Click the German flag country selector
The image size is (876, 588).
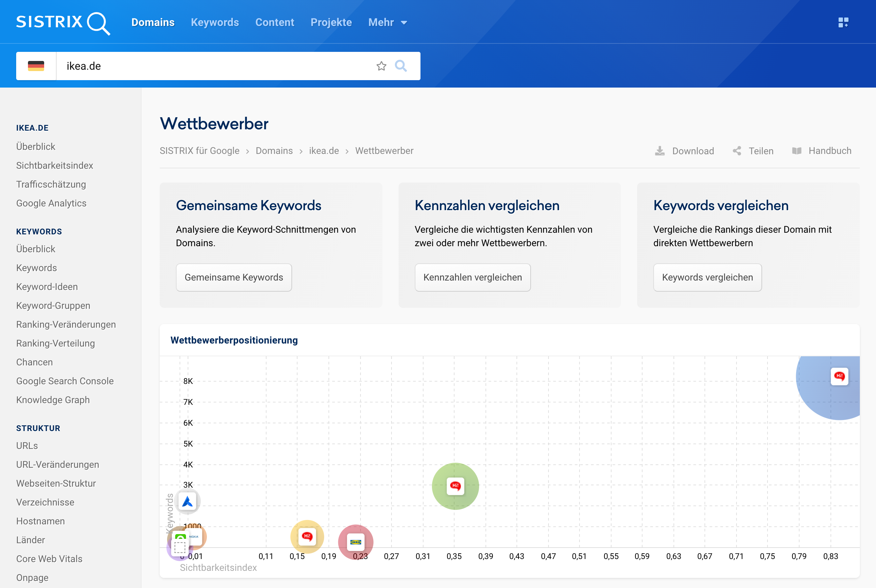(36, 66)
